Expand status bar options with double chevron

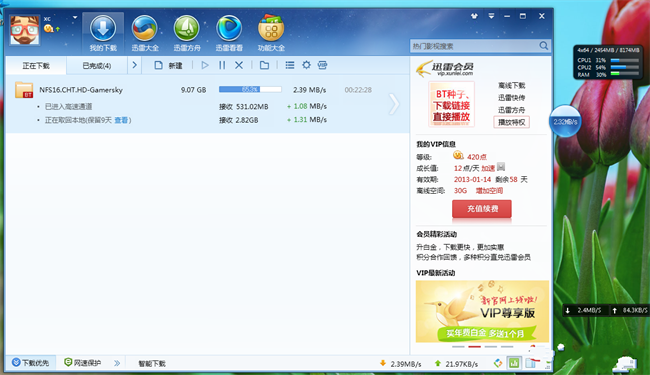click(117, 363)
